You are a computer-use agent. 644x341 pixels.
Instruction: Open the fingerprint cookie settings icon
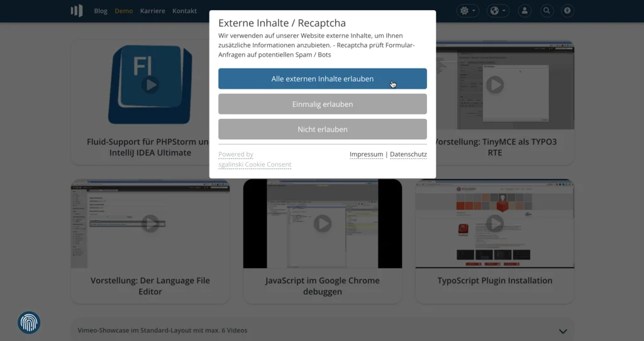point(29,323)
